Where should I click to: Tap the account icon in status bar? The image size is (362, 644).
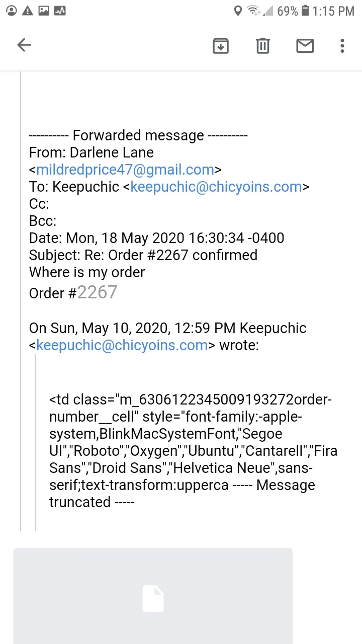(11, 11)
